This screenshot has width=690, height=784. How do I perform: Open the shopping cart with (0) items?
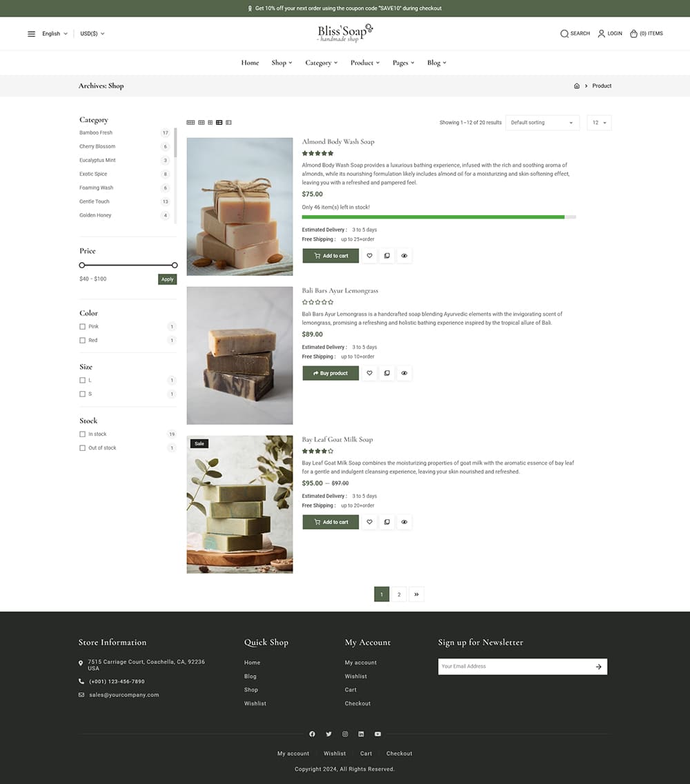click(x=646, y=33)
